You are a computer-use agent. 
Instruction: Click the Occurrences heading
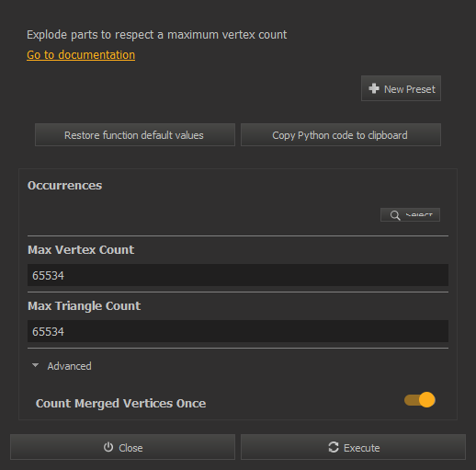[64, 186]
